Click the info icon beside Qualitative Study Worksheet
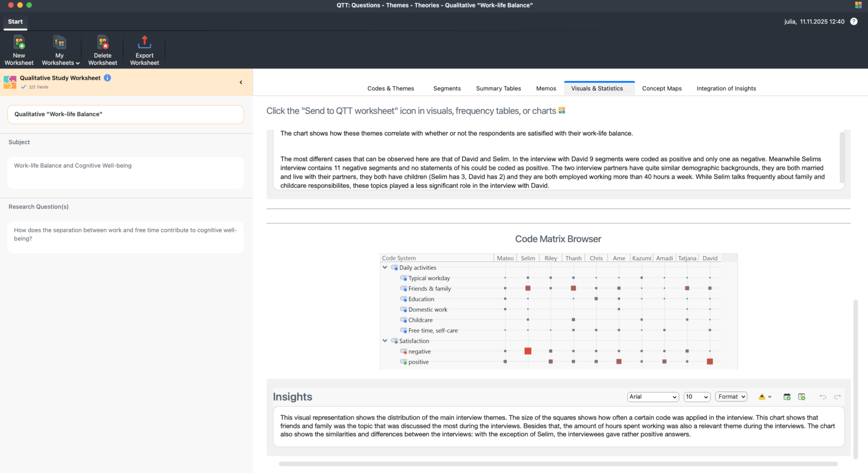Image resolution: width=868 pixels, height=473 pixels. pos(107,78)
